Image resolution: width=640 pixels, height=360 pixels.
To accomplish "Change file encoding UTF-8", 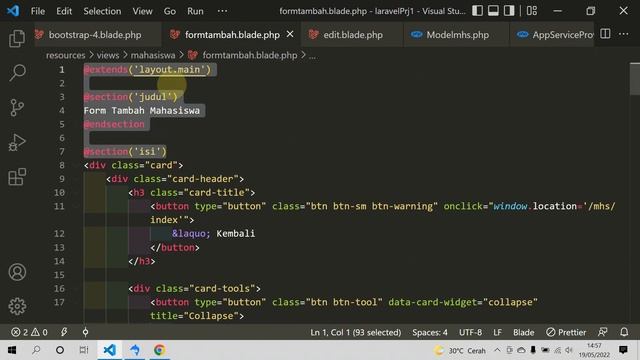I will tap(470, 332).
